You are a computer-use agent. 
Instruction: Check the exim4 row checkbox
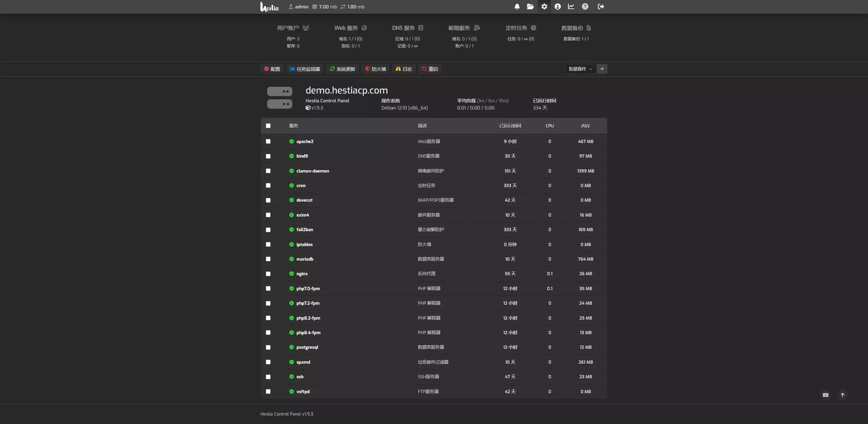point(268,215)
